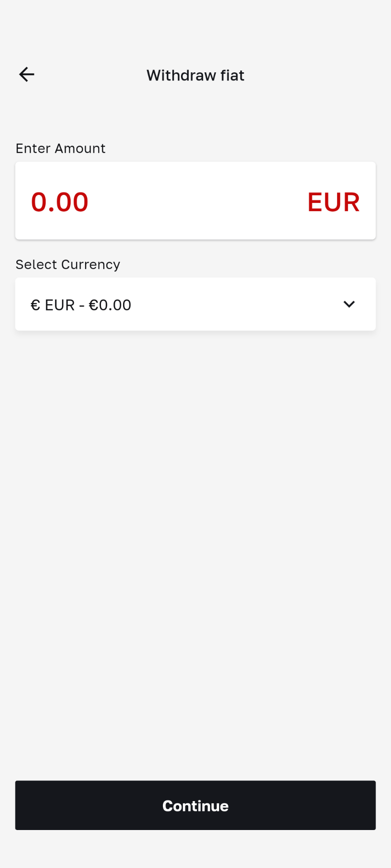Click the 0.00 amount field
391x868 pixels.
click(x=60, y=202)
